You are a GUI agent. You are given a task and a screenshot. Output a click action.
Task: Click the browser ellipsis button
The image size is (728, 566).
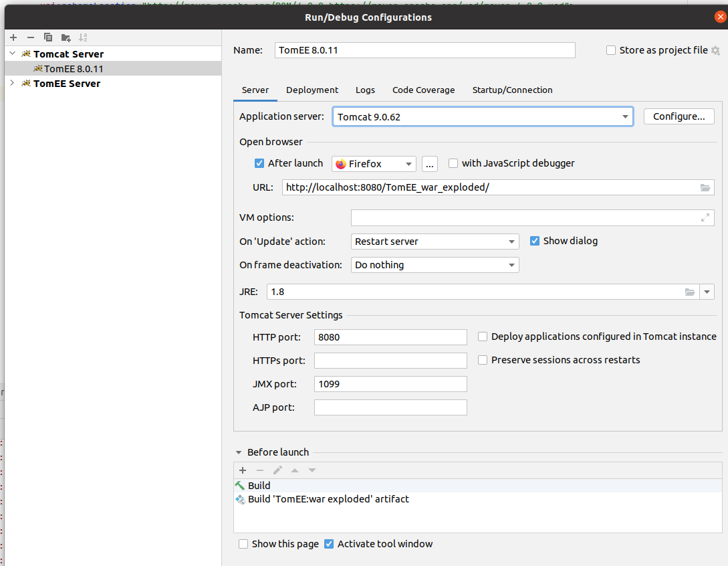pyautogui.click(x=430, y=164)
